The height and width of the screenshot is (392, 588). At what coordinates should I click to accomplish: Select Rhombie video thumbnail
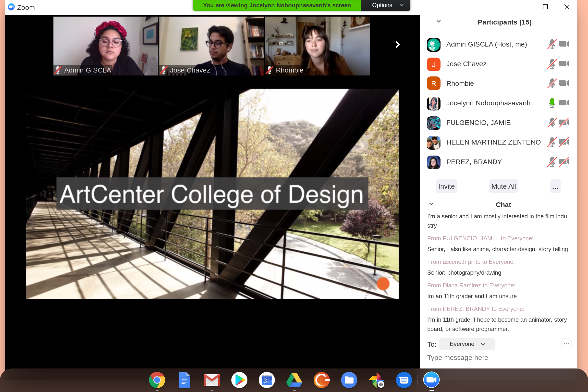click(318, 46)
